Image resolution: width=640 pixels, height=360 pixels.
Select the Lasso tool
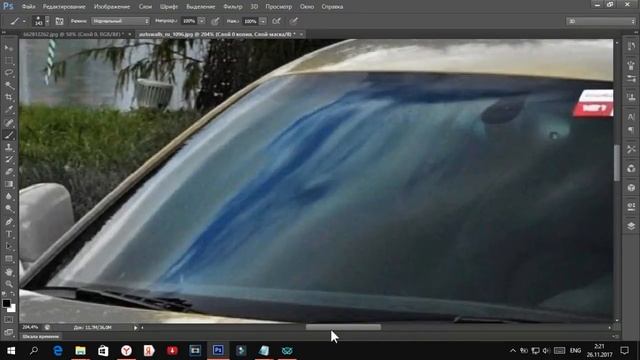(x=9, y=73)
